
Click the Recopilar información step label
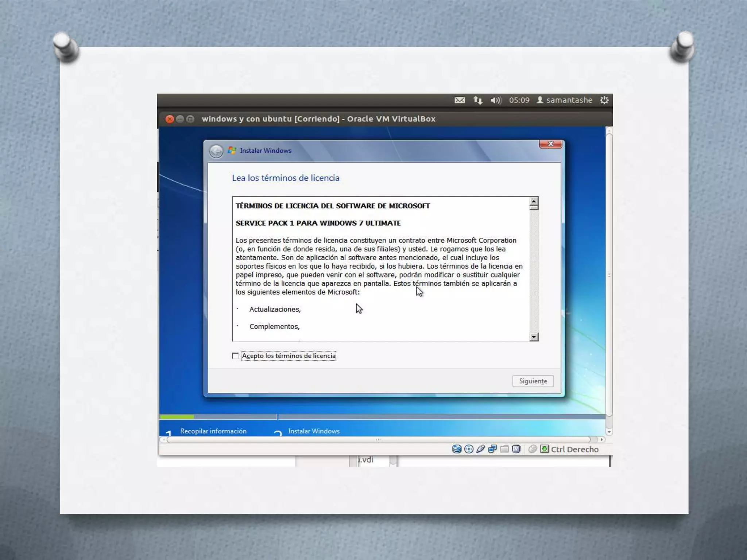(213, 431)
